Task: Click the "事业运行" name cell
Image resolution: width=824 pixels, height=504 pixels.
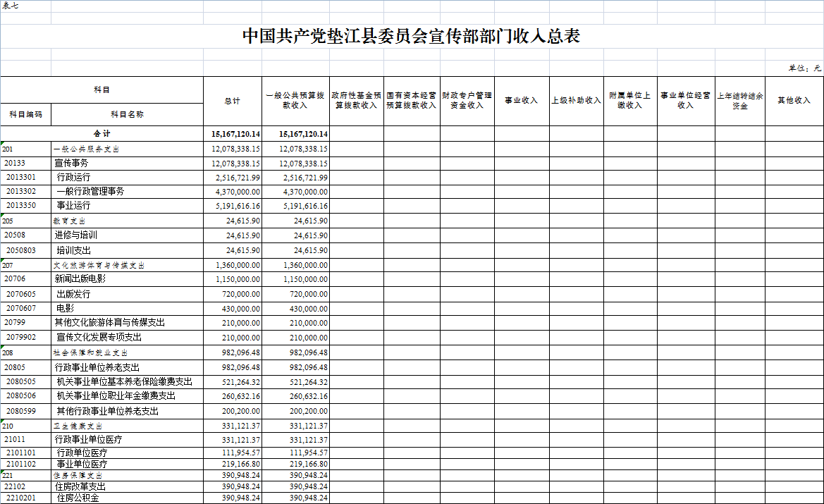Action: [x=127, y=206]
